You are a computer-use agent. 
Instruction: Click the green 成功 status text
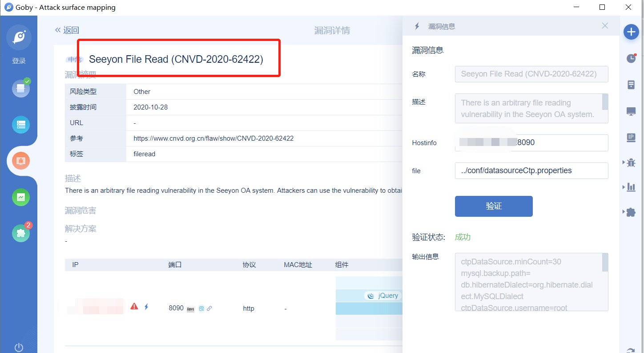point(463,237)
